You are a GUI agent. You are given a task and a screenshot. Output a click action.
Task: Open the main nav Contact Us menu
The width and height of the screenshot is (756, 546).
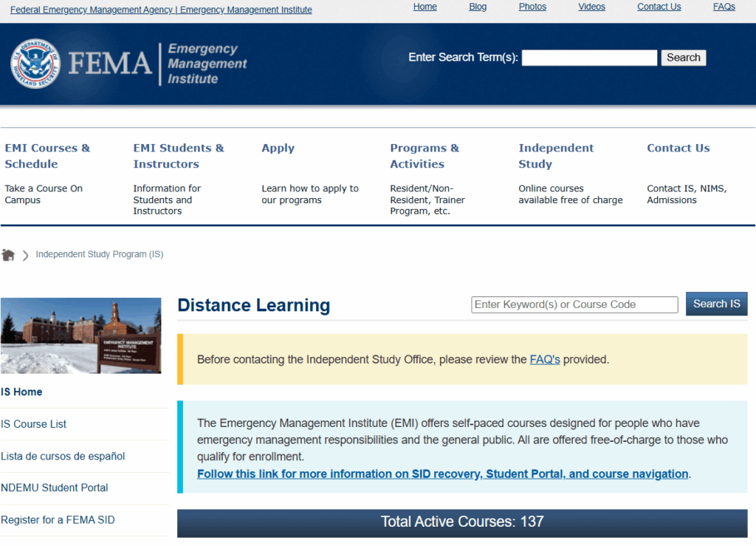tap(678, 148)
